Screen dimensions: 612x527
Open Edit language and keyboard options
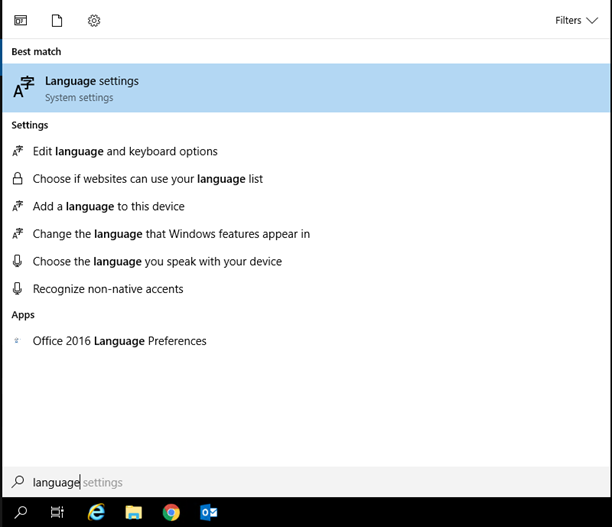click(124, 151)
